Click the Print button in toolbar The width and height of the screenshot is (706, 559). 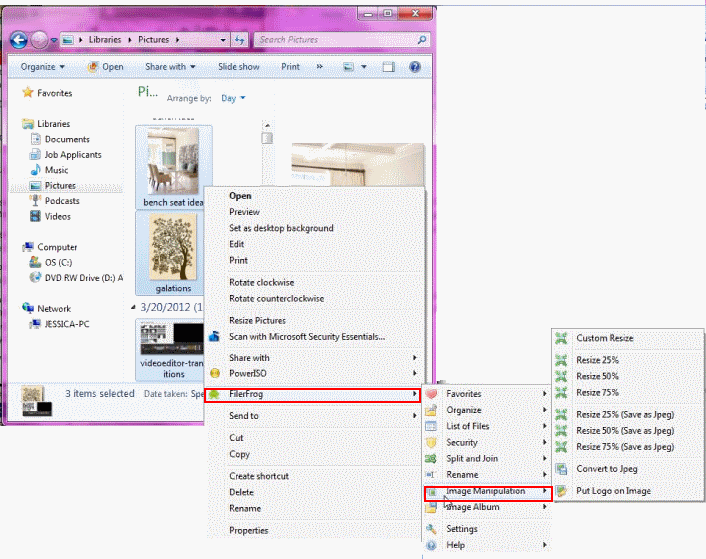(x=290, y=67)
